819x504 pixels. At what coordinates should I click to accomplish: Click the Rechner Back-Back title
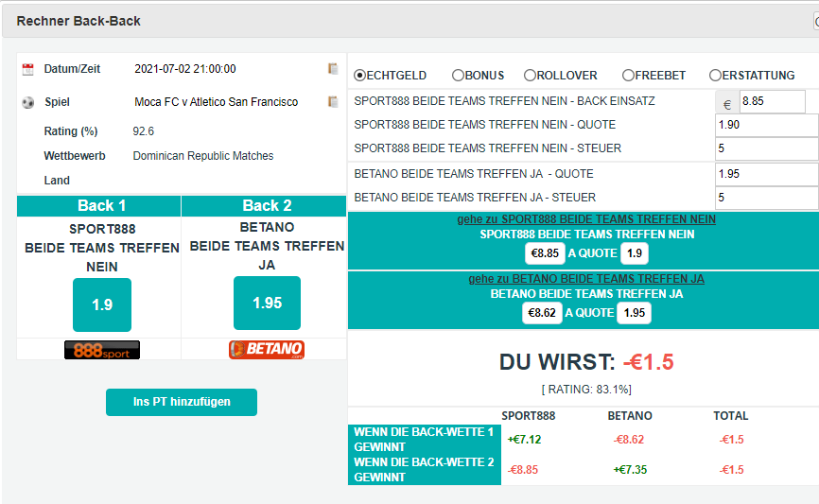tap(78, 22)
